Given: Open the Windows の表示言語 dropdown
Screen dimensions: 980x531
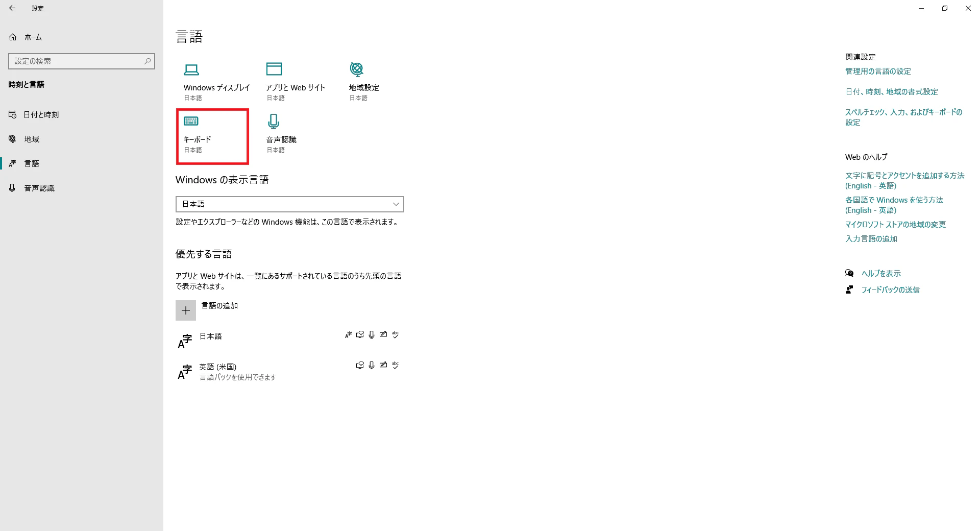Looking at the screenshot, I should coord(290,204).
